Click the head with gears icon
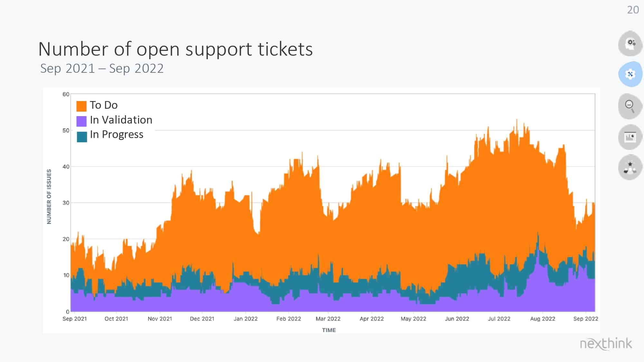The image size is (644, 362). tap(630, 43)
